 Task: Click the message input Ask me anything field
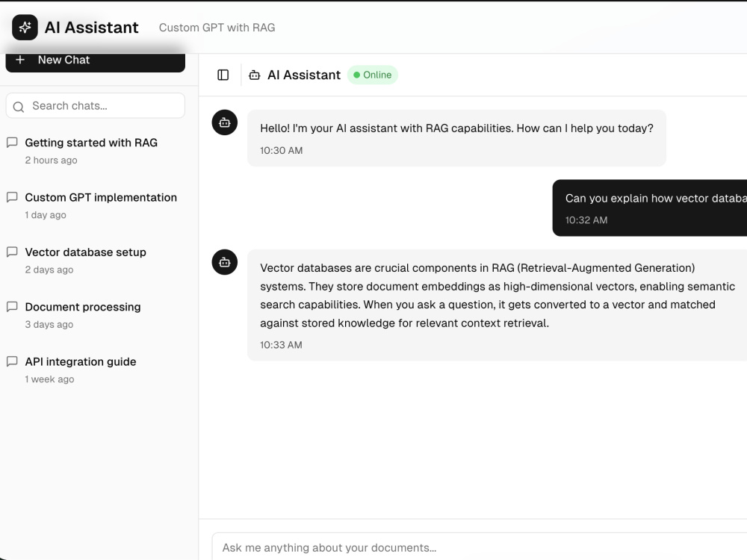(x=480, y=547)
